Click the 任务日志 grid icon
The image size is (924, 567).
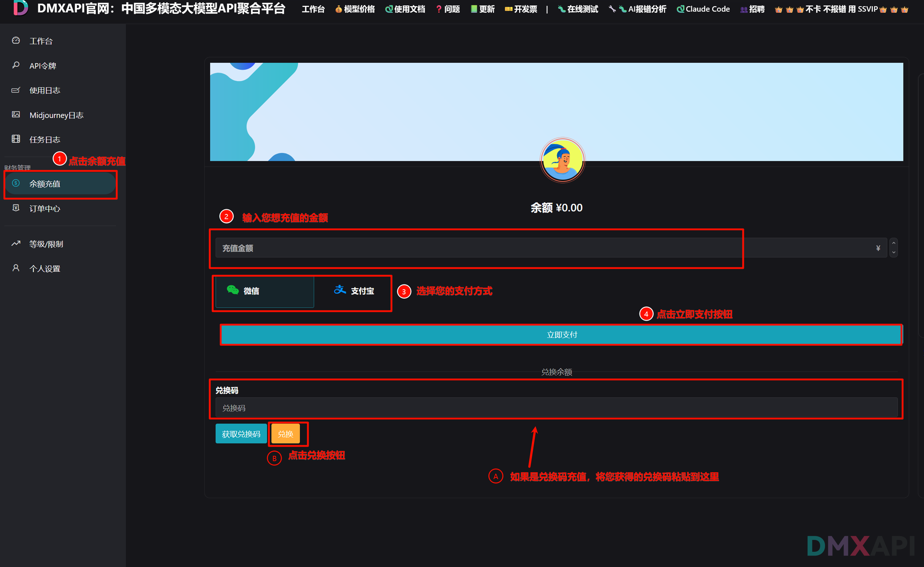coord(16,139)
